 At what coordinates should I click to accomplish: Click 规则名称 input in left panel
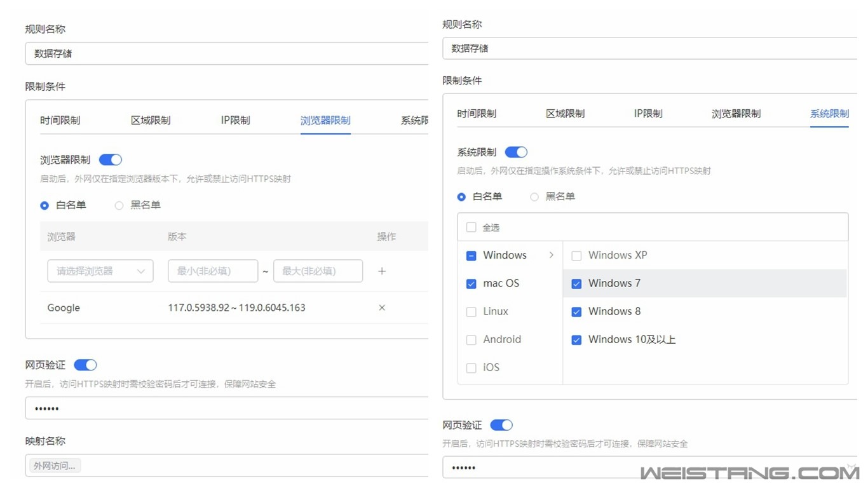pos(227,53)
